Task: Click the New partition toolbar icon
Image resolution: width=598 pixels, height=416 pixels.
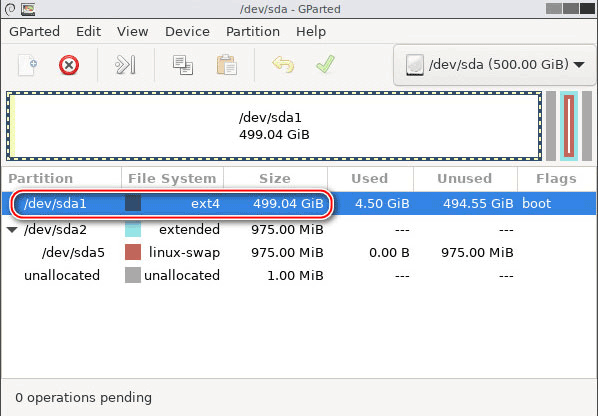Action: (27, 65)
